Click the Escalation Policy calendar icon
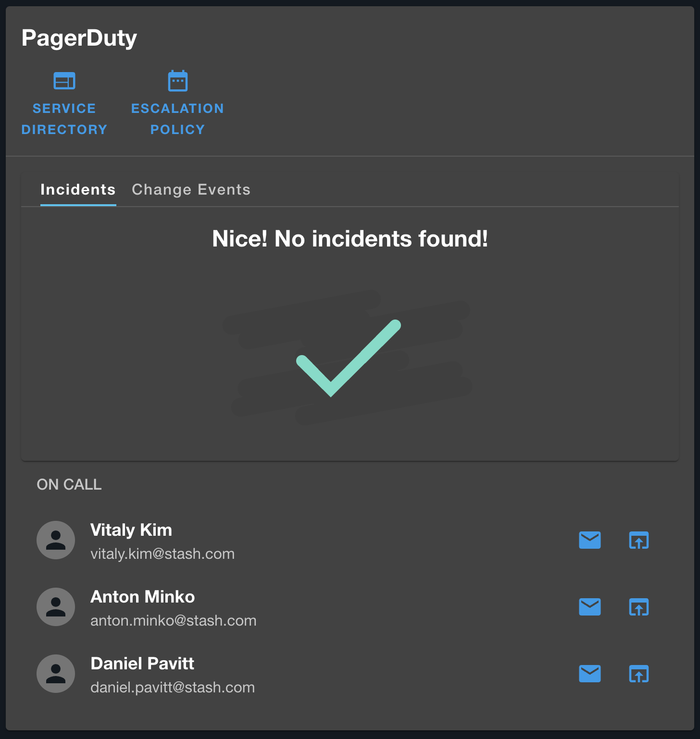The image size is (700, 739). tap(177, 81)
